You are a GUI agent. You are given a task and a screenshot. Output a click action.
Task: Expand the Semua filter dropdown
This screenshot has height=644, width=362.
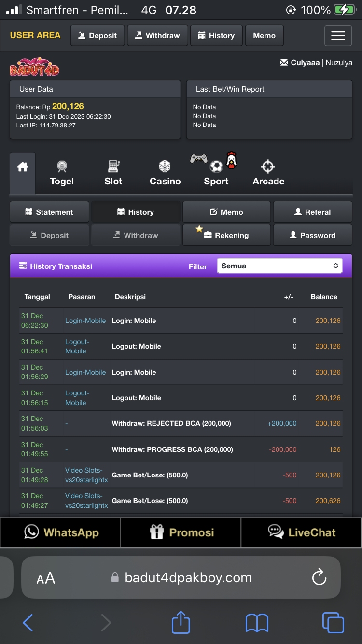(x=279, y=266)
